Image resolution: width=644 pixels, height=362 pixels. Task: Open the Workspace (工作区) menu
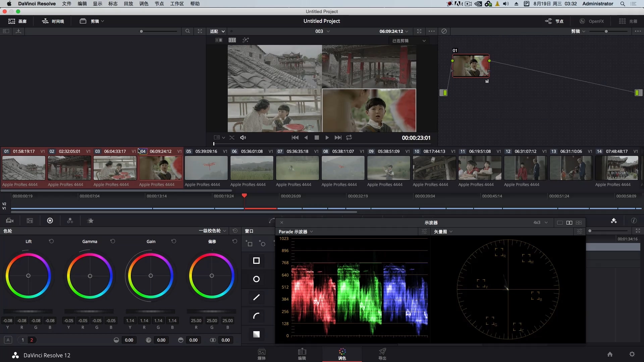click(177, 4)
